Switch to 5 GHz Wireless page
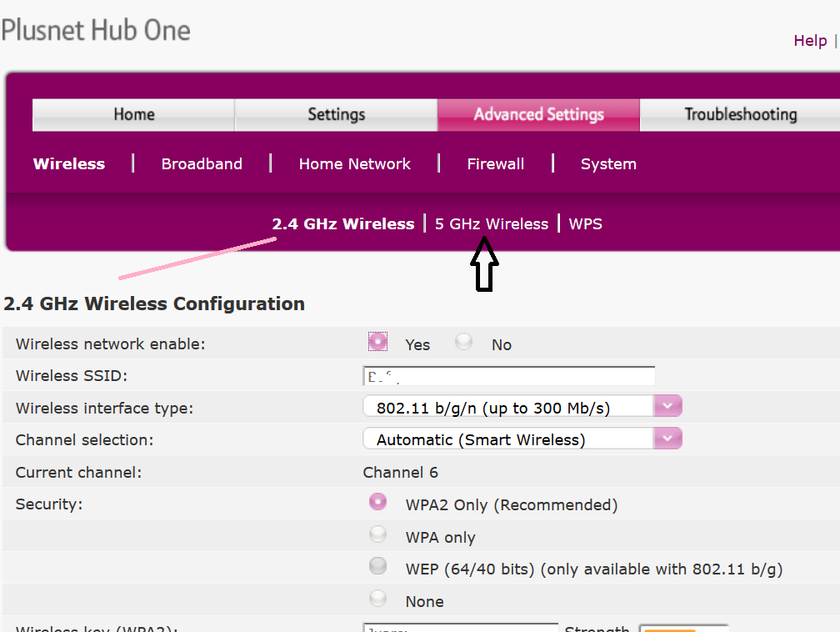This screenshot has height=632, width=840. point(491,223)
